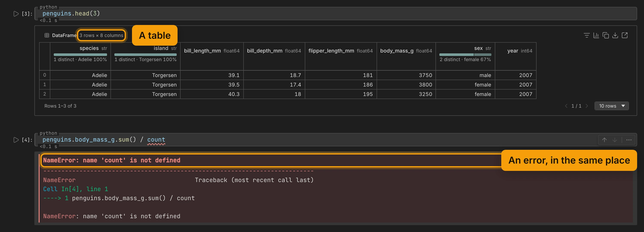Select row index 1
644x232 pixels.
click(44, 85)
